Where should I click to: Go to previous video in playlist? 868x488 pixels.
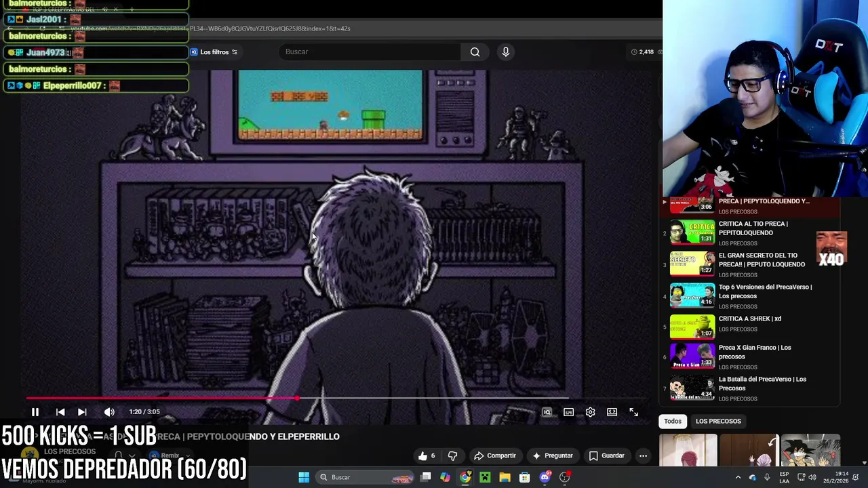pyautogui.click(x=60, y=412)
